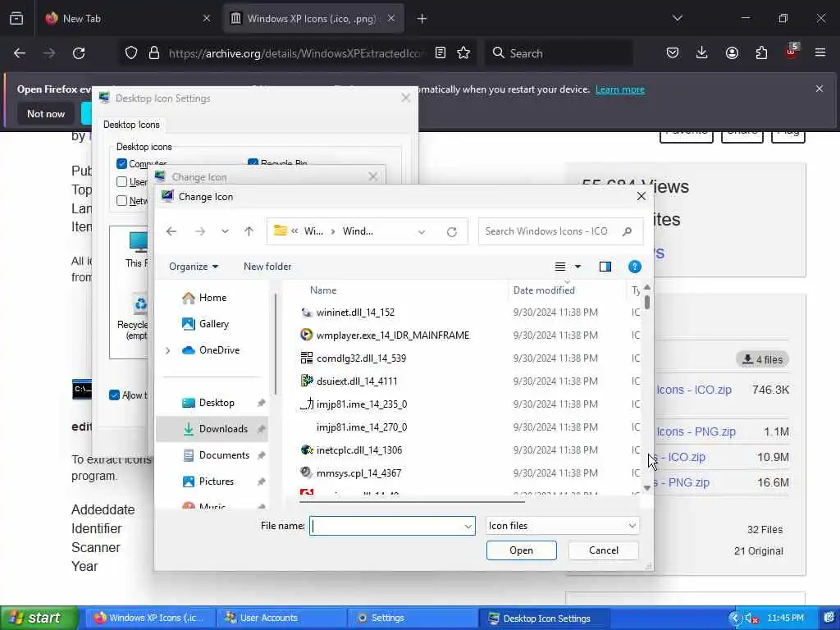Click the file list horizontal scrollbar
Screen dimensions: 840x630
412,502
